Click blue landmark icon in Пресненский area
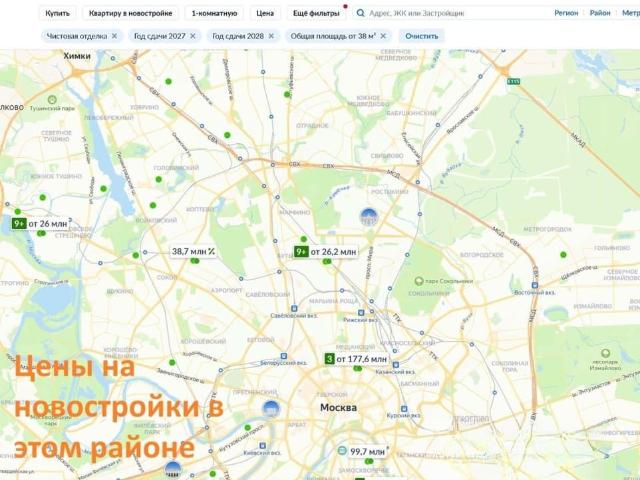 coord(271,409)
